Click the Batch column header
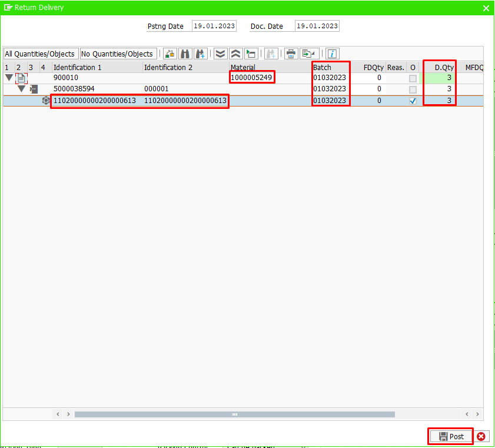Image resolution: width=495 pixels, height=448 pixels. pyautogui.click(x=323, y=67)
